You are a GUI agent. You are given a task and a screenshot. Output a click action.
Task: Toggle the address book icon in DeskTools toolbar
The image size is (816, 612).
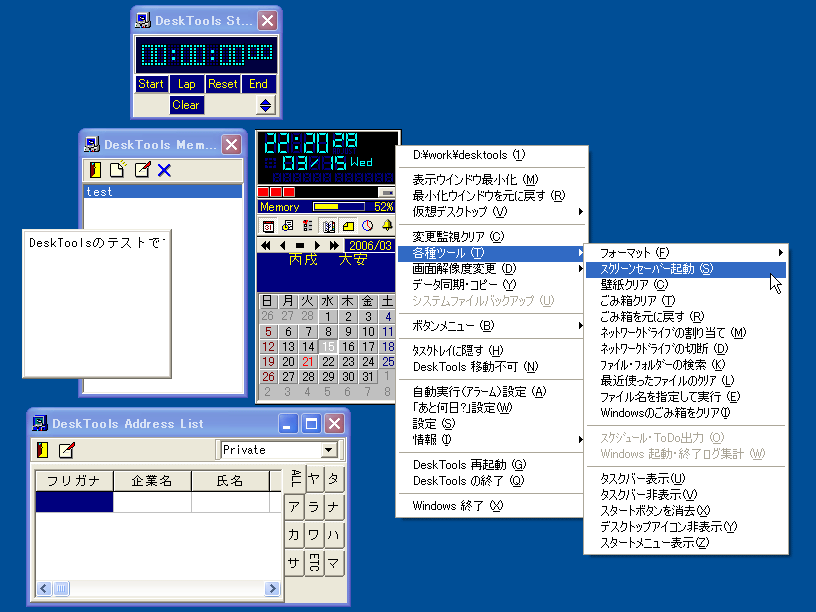click(x=328, y=226)
